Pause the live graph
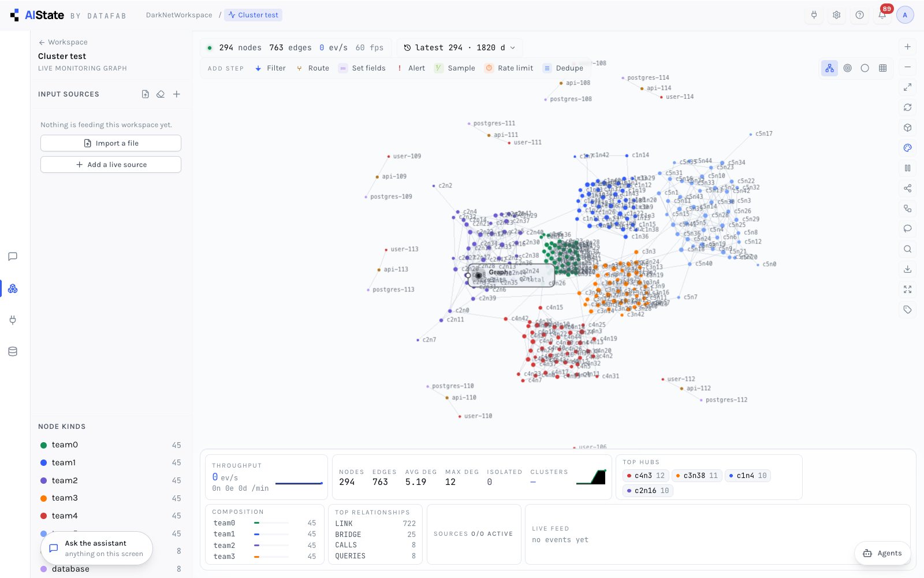 907,168
